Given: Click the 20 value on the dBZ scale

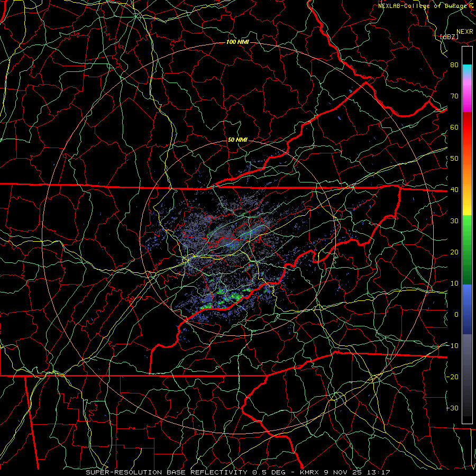Looking at the screenshot, I should pyautogui.click(x=454, y=253).
